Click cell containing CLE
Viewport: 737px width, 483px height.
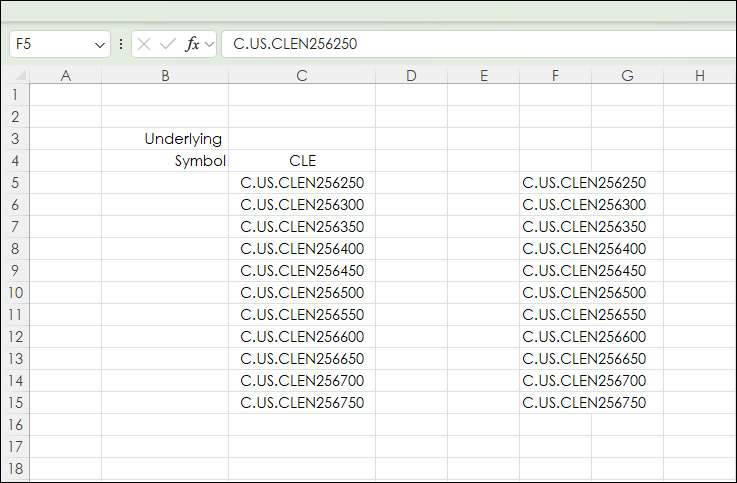[x=302, y=161]
